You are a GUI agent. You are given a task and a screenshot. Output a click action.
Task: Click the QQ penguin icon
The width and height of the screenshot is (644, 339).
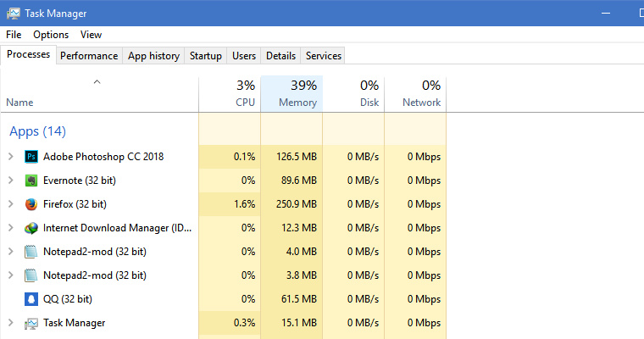coord(31,299)
